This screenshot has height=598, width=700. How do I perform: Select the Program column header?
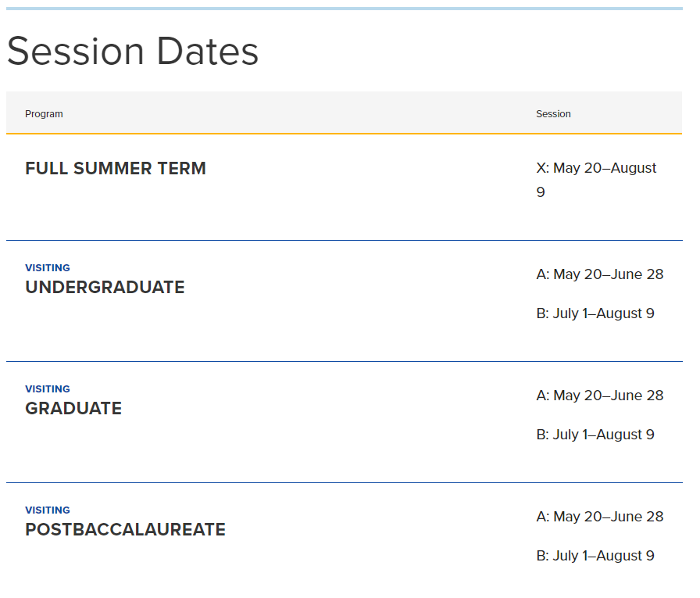(44, 114)
